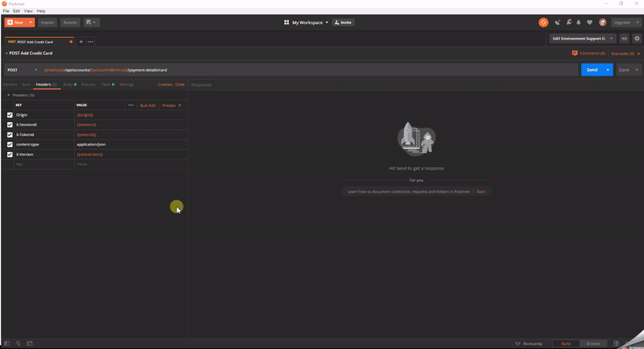Viewport: 644px width, 349px height.
Task: Open the notifications bell
Action: [578, 23]
